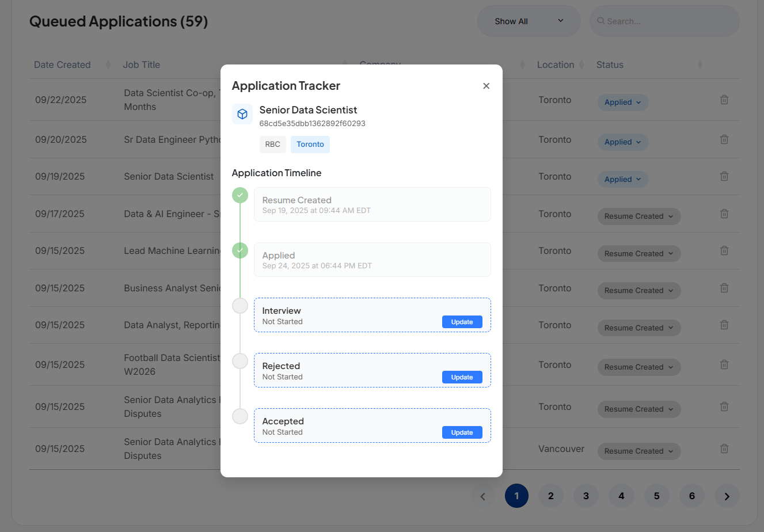
Task: Go to next page arrow
Action: click(727, 496)
